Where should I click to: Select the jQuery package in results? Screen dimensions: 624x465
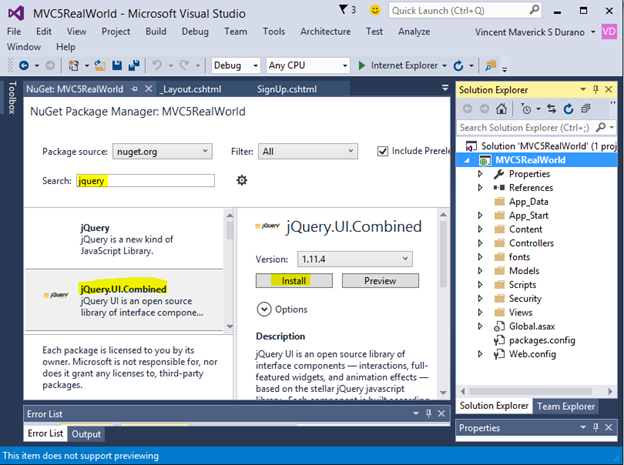124,239
